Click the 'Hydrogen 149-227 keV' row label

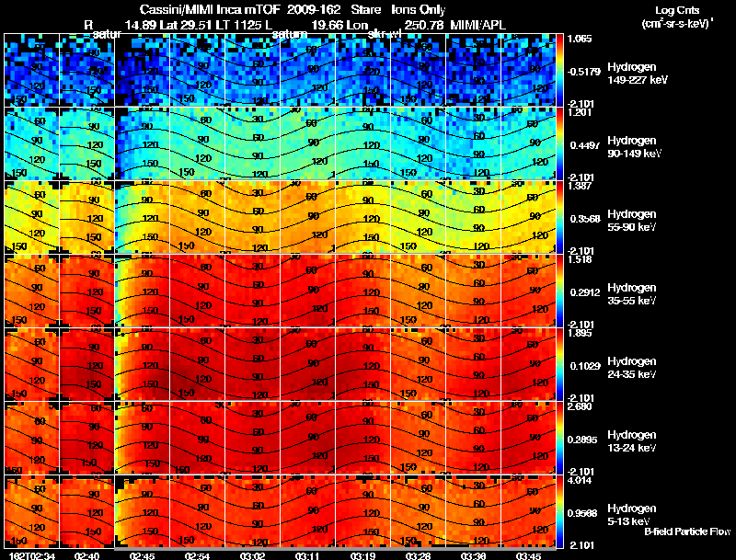click(x=638, y=74)
